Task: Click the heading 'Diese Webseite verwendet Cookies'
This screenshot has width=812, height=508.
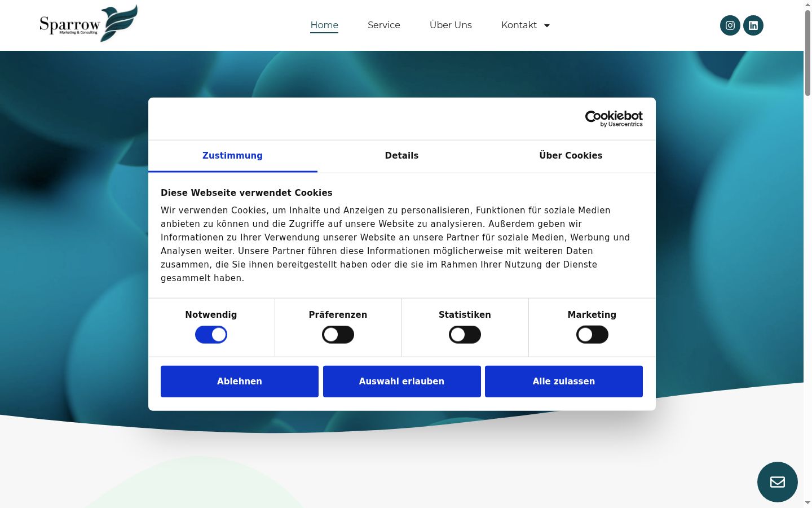Action: coord(246,193)
